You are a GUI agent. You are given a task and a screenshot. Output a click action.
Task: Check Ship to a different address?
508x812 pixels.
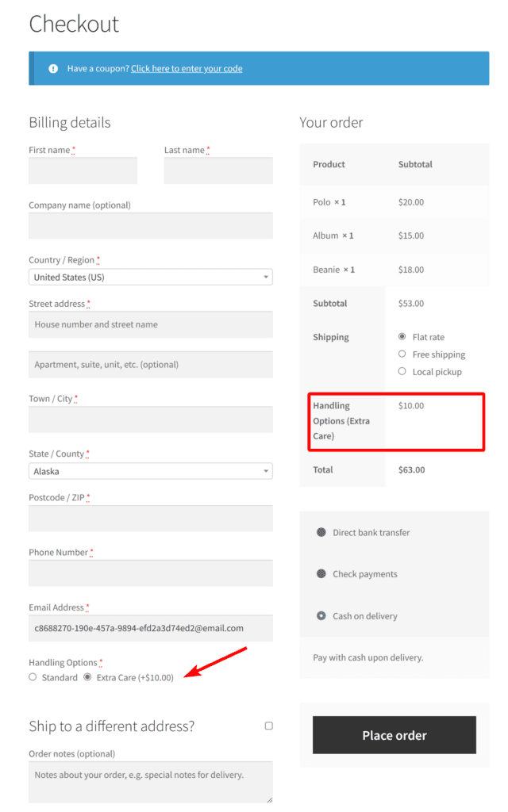pyautogui.click(x=268, y=726)
